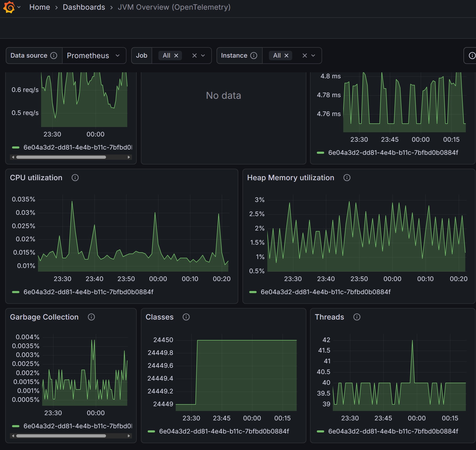Click the Garbage Collection panel title

coord(44,317)
